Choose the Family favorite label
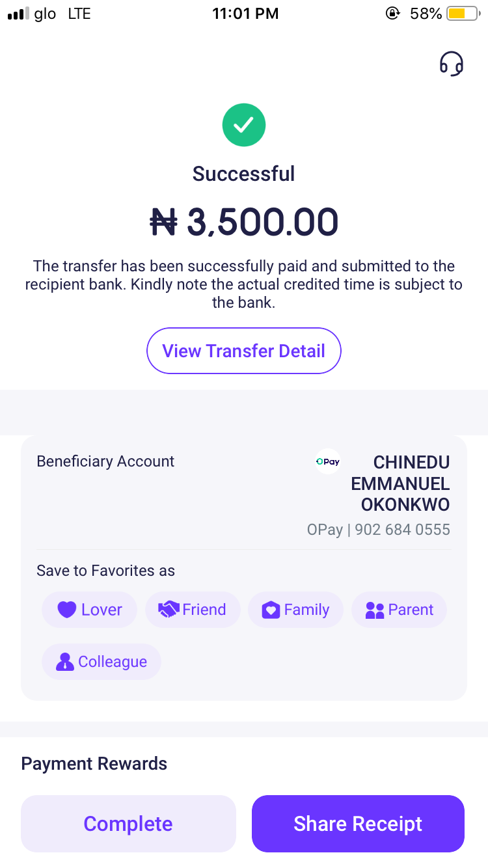488x868 pixels. click(296, 610)
